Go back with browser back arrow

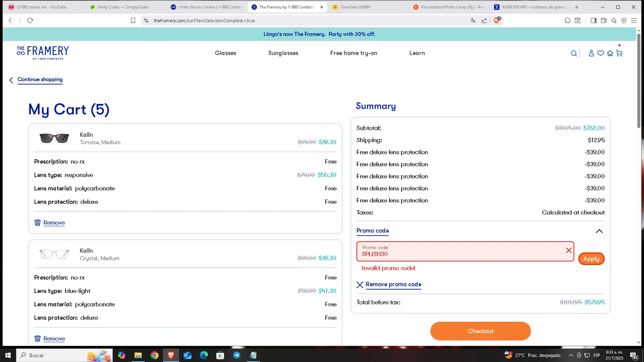click(10, 20)
